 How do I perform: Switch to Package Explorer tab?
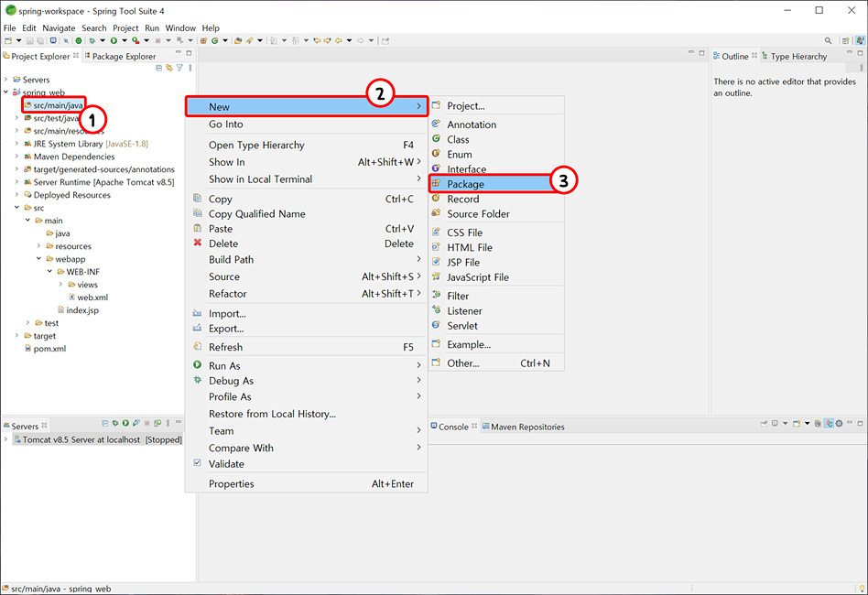[x=120, y=56]
